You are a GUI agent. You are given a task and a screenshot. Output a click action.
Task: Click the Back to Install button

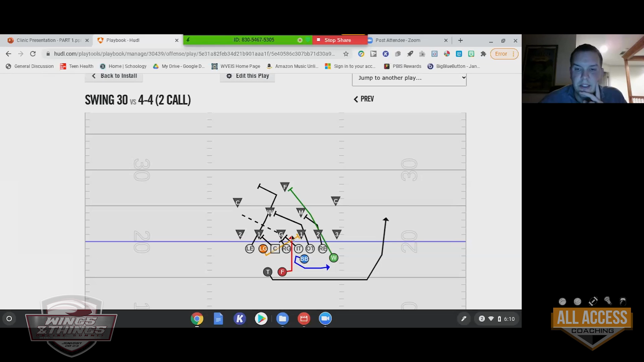114,76
